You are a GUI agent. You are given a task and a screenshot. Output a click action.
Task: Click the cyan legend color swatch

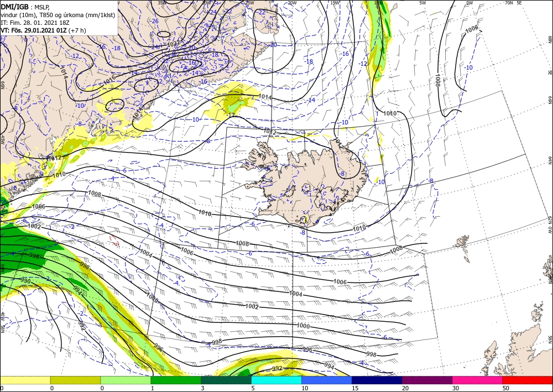pos(276,380)
